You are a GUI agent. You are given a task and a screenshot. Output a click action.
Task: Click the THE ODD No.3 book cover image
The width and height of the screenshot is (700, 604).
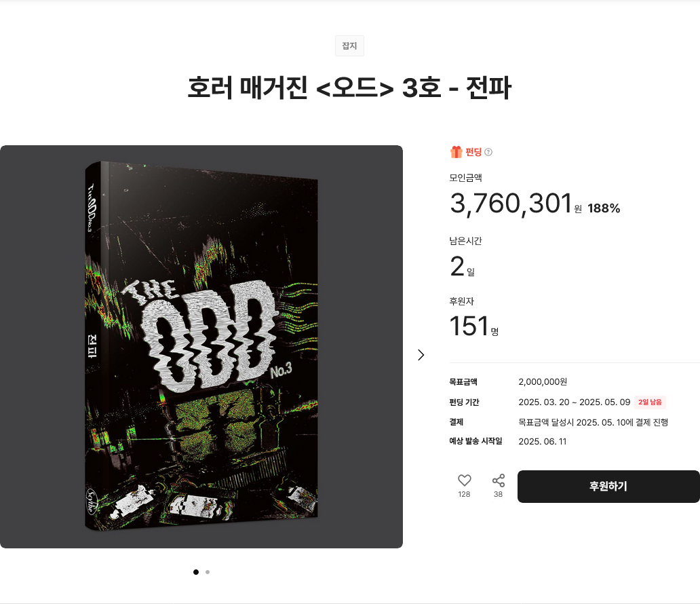click(x=201, y=346)
